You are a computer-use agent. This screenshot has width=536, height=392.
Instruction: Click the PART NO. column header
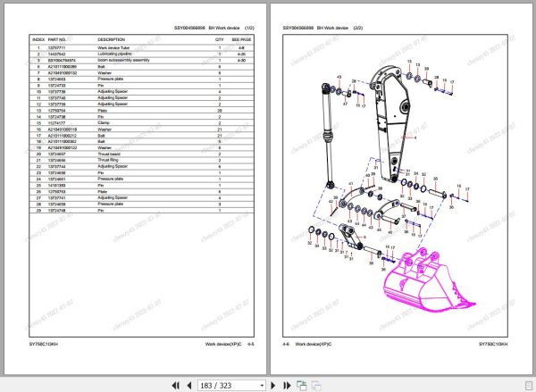[x=57, y=39]
